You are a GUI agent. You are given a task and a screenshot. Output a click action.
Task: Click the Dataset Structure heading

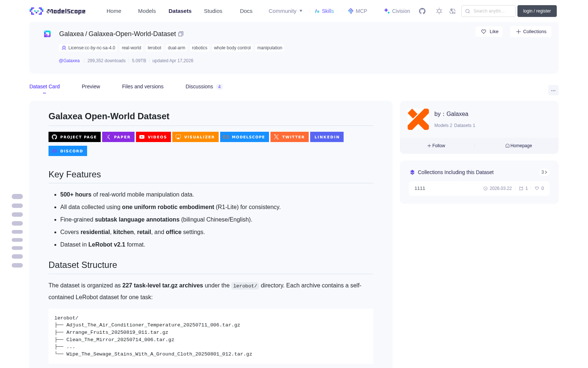click(x=83, y=265)
